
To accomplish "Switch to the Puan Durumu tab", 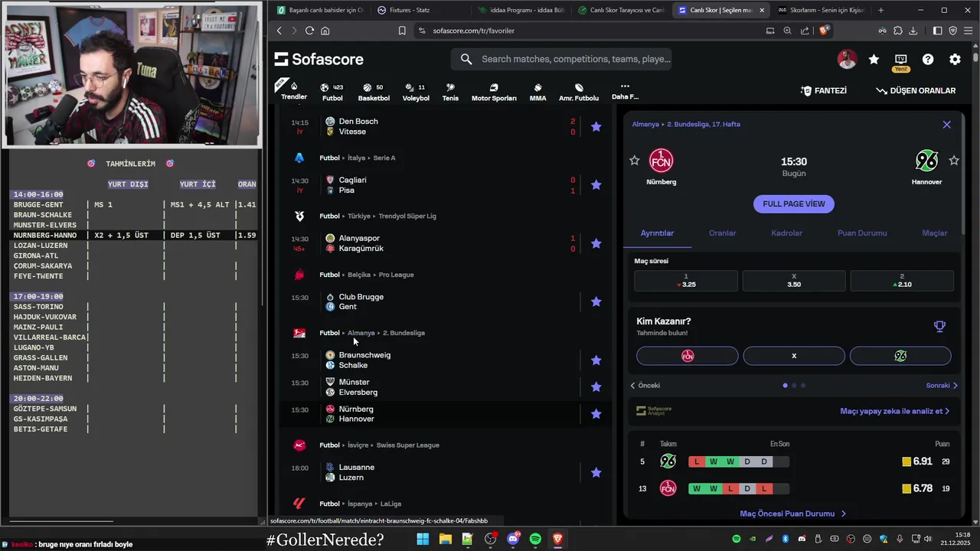I will (862, 233).
